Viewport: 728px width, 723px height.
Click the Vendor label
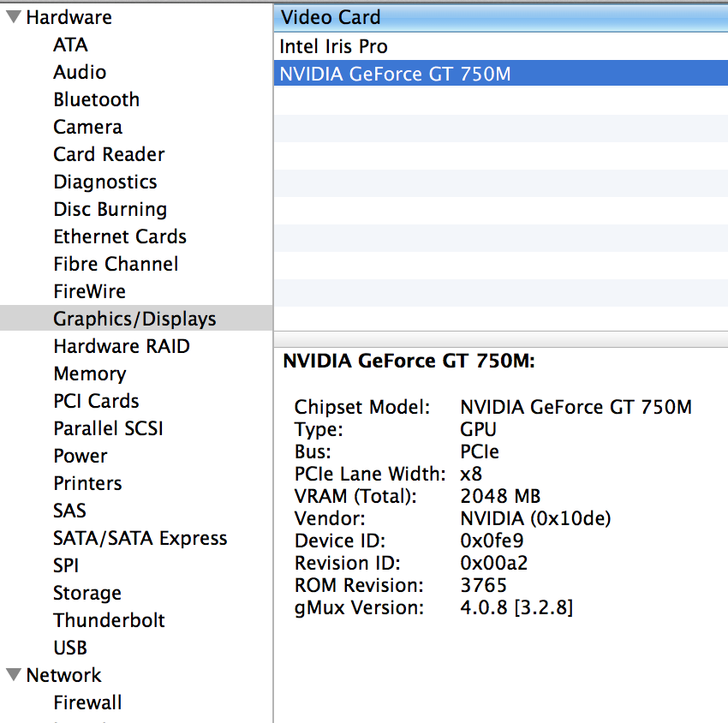[330, 518]
